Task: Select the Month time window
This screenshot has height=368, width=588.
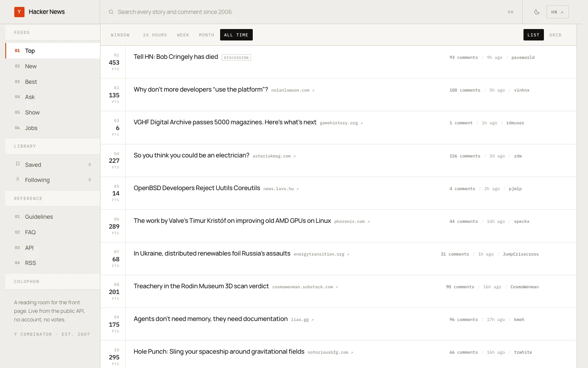Action: click(x=206, y=35)
